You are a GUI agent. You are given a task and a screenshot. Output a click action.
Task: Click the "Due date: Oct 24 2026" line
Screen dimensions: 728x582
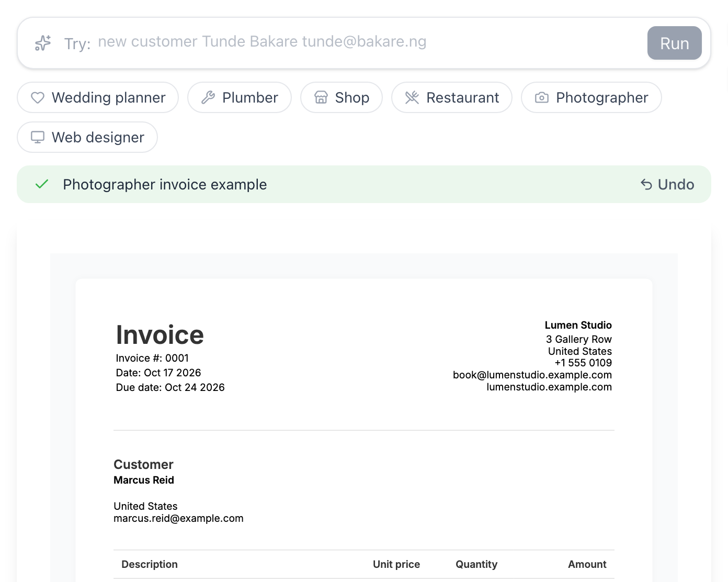[170, 388]
